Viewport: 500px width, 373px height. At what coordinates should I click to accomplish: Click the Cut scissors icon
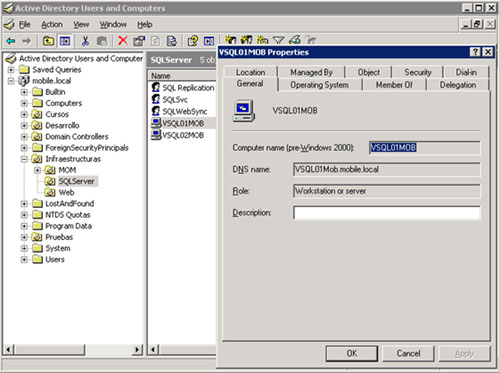pos(85,41)
